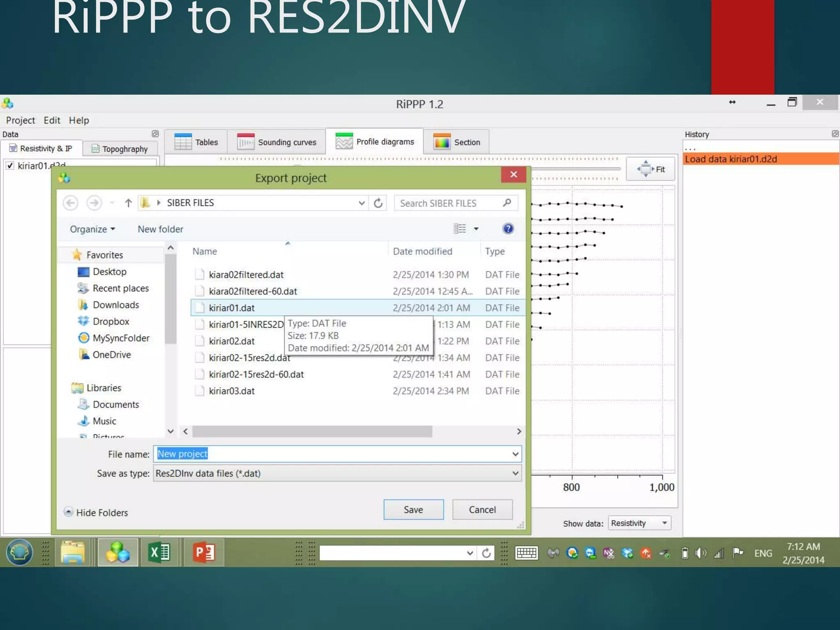Go up one folder level
This screenshot has width=840, height=630.
click(128, 203)
